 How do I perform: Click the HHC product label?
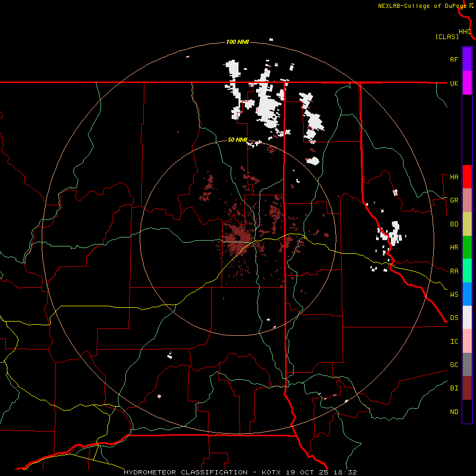464,32
